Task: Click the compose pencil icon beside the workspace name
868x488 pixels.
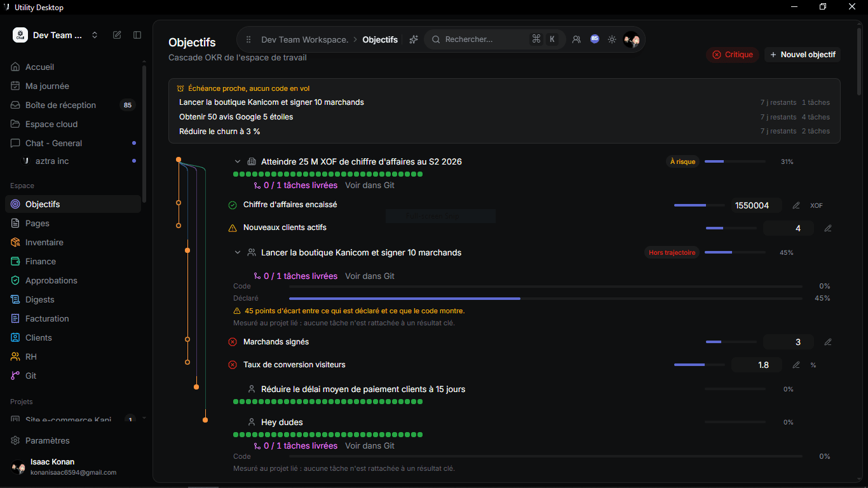Action: click(x=117, y=35)
